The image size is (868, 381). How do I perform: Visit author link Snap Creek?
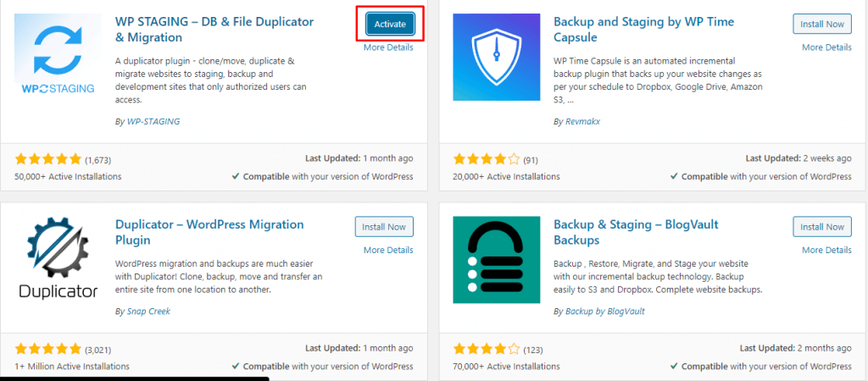click(147, 312)
